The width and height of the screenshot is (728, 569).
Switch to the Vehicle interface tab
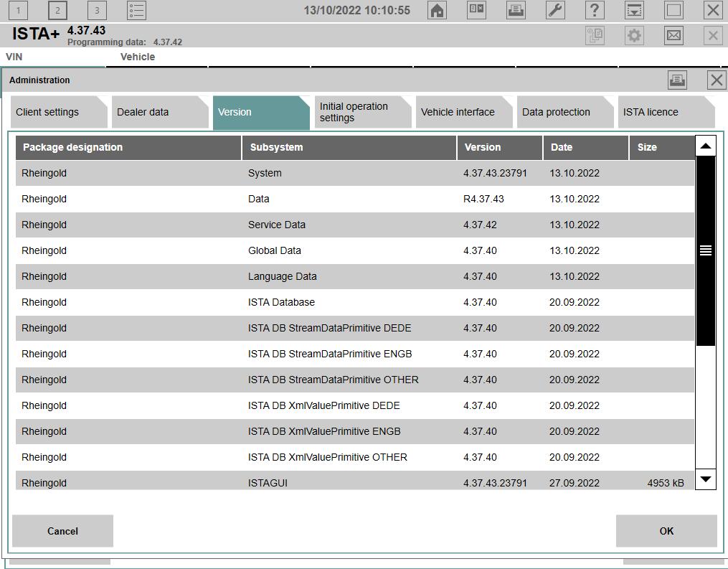pos(464,112)
